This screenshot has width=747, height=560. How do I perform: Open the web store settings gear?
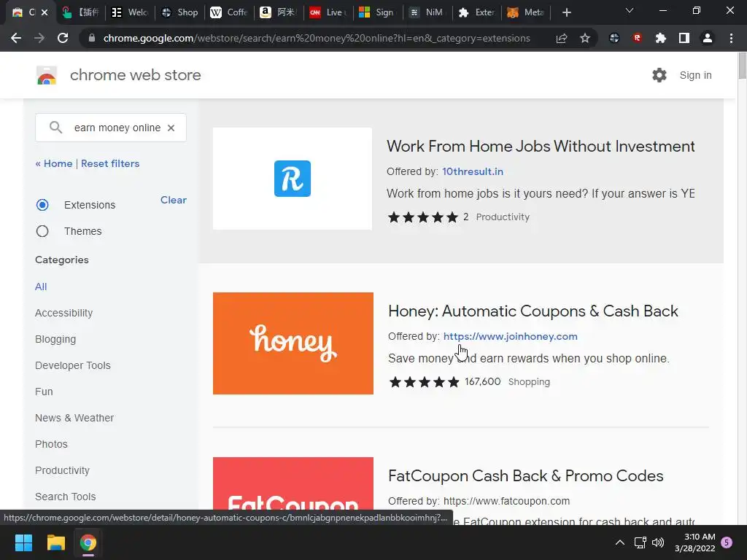659,75
